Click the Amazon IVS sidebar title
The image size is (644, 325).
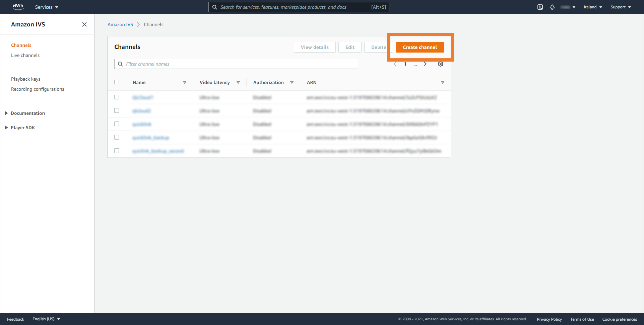coord(28,24)
